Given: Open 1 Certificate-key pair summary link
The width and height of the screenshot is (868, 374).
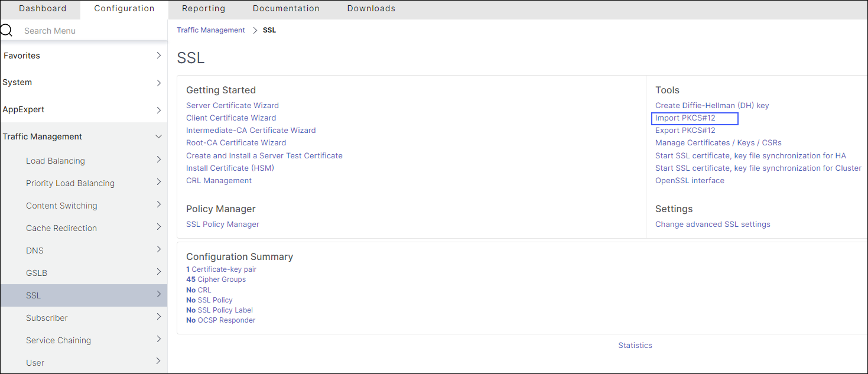Looking at the screenshot, I should coord(221,269).
